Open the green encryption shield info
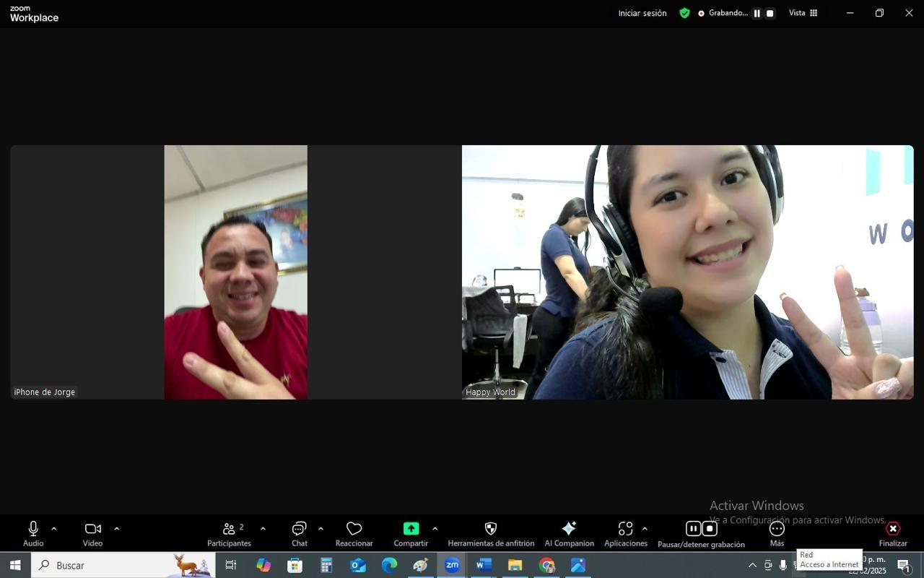 [684, 13]
